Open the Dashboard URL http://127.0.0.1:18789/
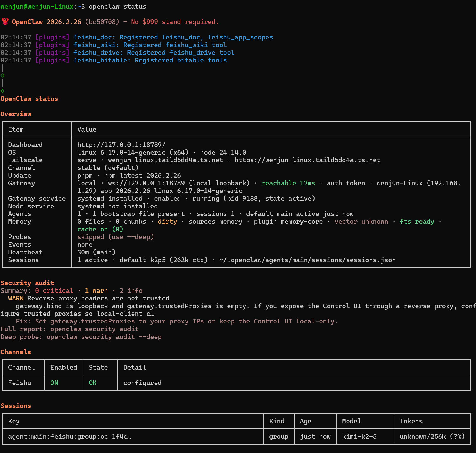The height and width of the screenshot is (453, 476). click(121, 145)
